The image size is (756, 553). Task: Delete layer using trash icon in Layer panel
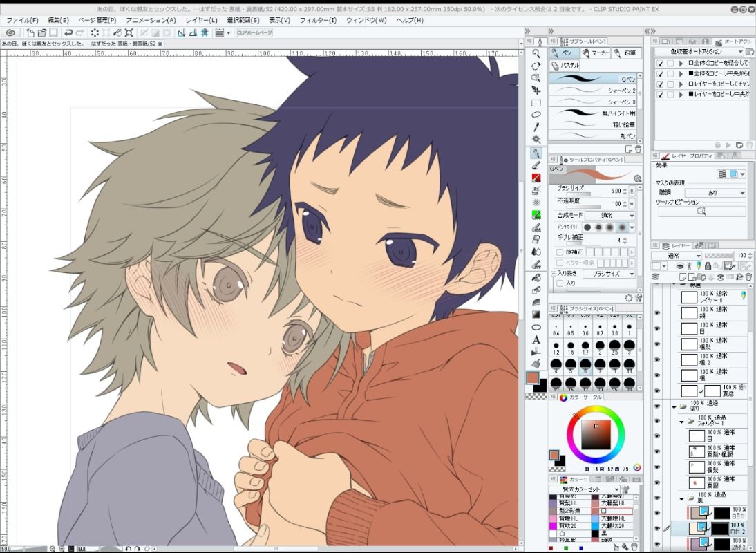(x=748, y=277)
